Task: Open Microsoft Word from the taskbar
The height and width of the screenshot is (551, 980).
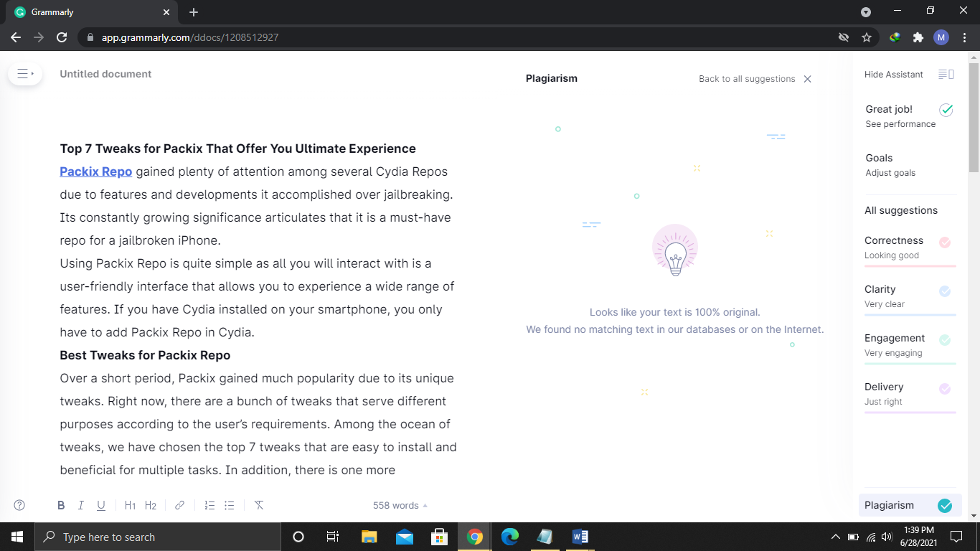Action: pos(580,537)
